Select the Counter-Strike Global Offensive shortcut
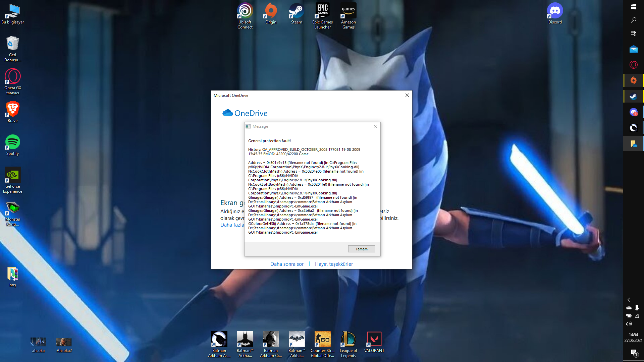The width and height of the screenshot is (644, 362). coord(323,345)
